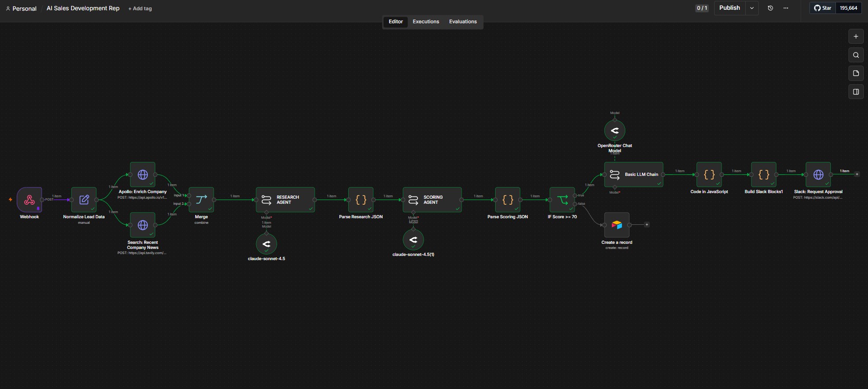Click the Merge node icon

(x=201, y=200)
